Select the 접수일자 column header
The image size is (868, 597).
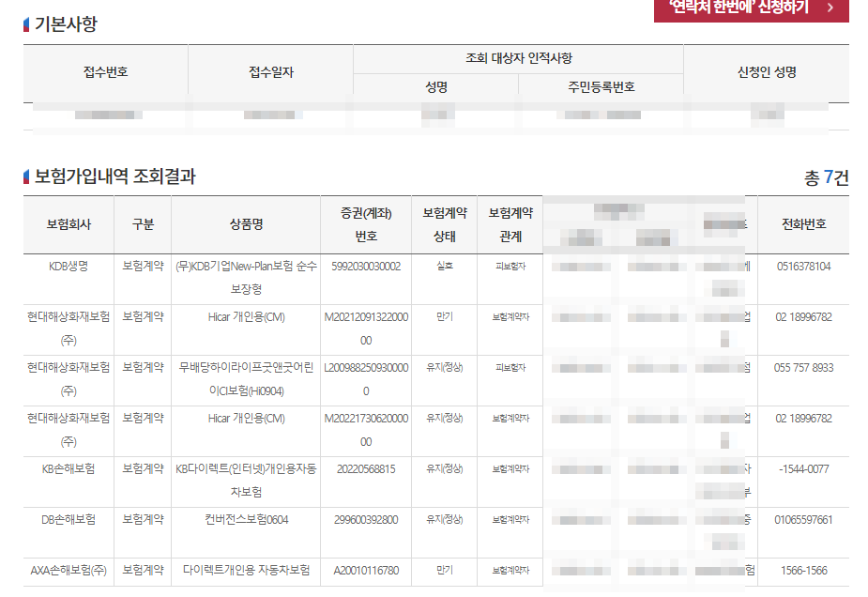click(x=270, y=72)
